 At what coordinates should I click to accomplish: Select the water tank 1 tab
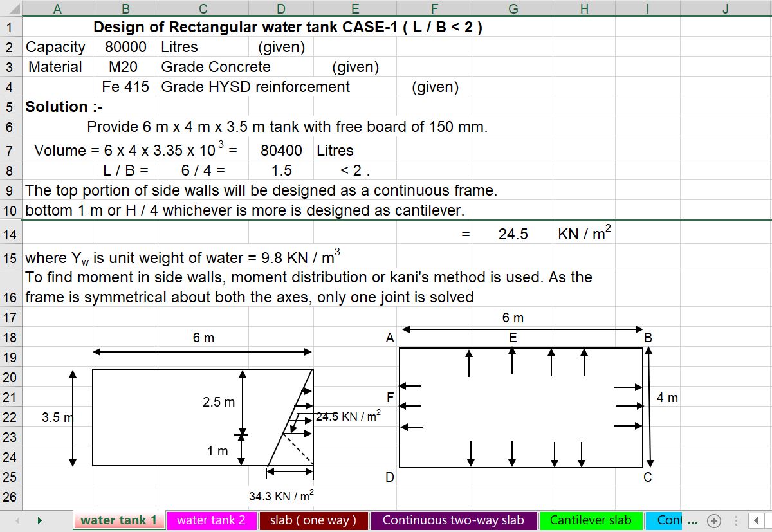[118, 520]
